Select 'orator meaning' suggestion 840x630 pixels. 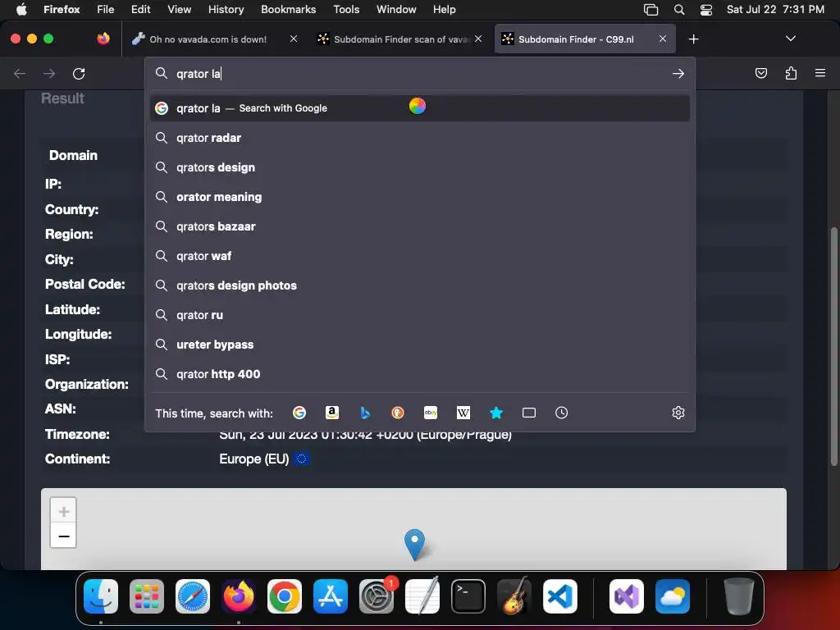(x=419, y=197)
